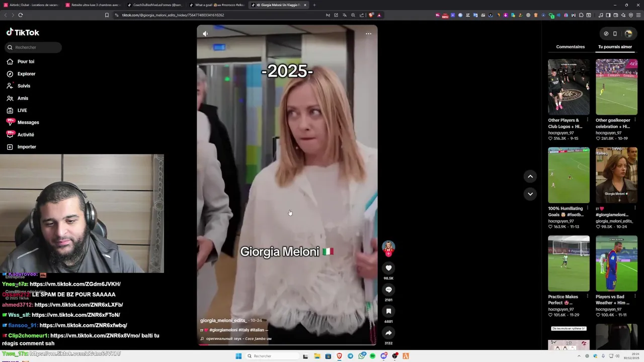Click the TikTok logo
Screen dimensions: 644x362
pos(23,32)
